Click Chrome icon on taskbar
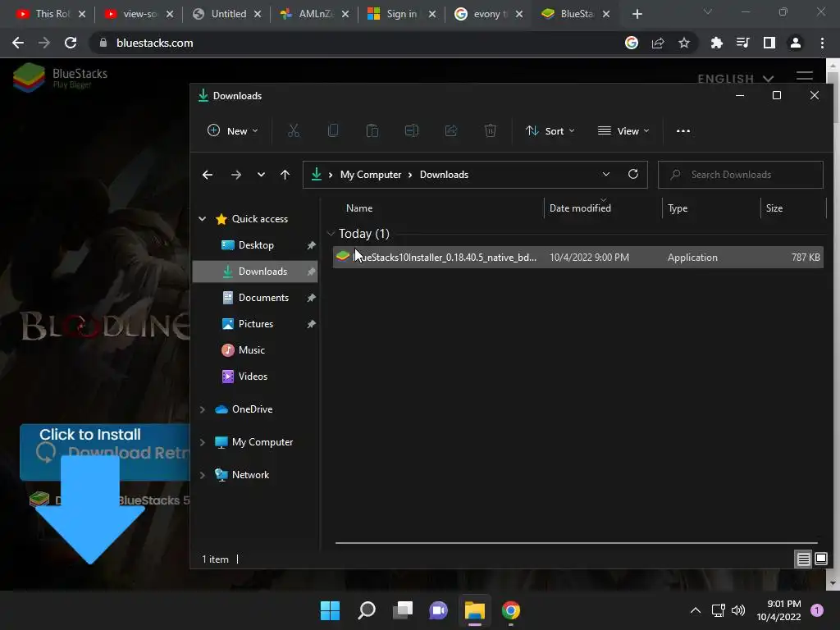 click(x=511, y=610)
